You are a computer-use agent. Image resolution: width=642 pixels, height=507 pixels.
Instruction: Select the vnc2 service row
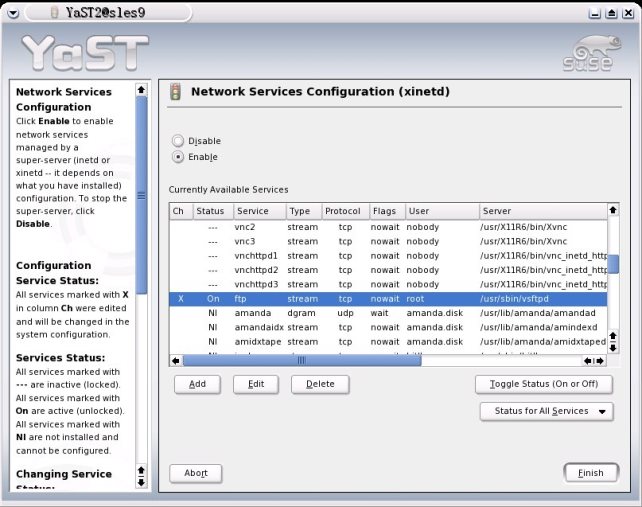[x=388, y=227]
